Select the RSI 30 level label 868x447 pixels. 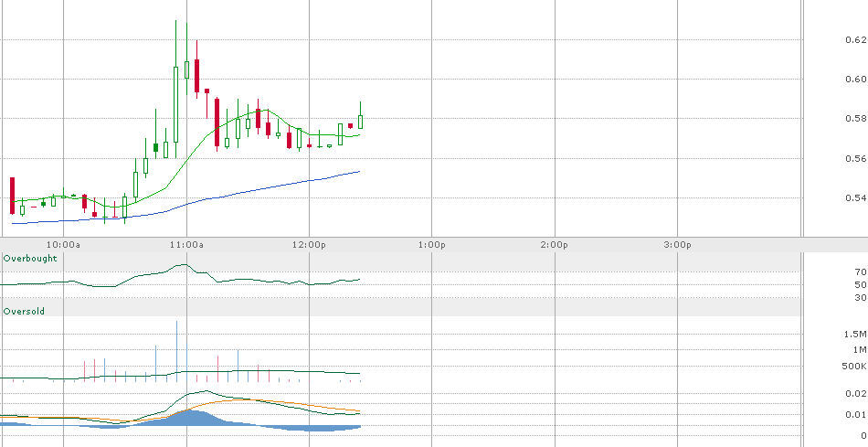click(861, 297)
